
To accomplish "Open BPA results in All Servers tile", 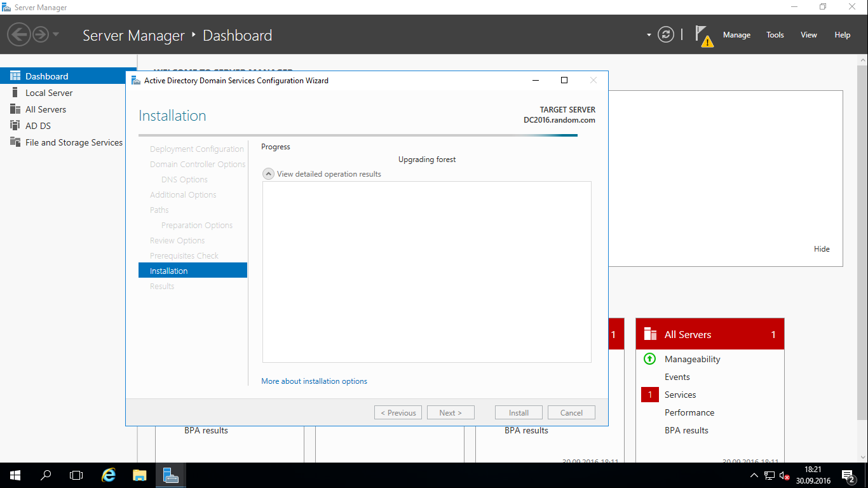I will coord(686,430).
